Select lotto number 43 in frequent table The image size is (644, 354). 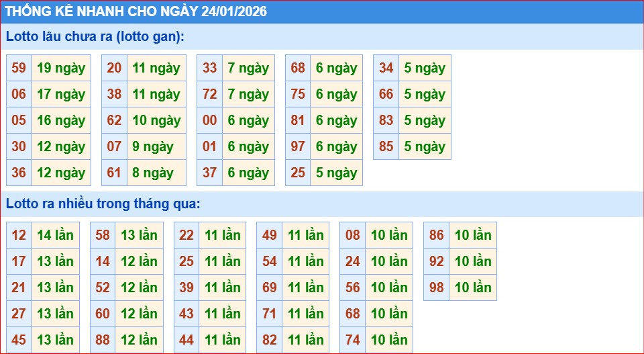186,314
